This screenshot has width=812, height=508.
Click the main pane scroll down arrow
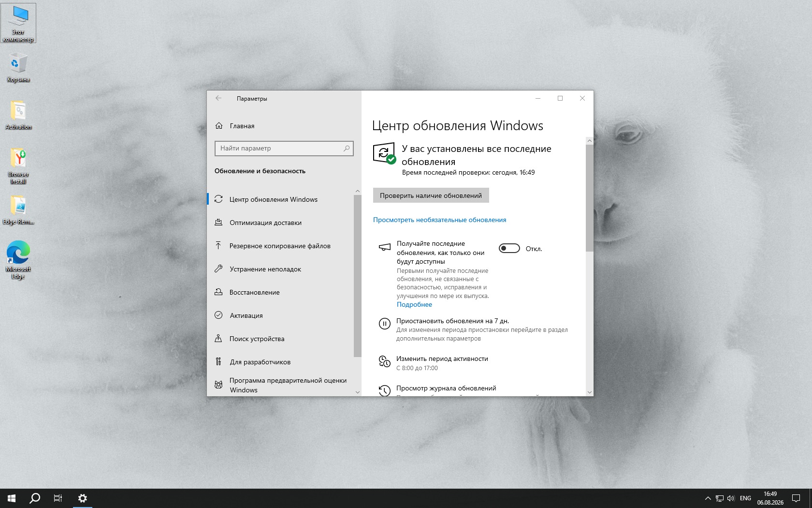(589, 392)
